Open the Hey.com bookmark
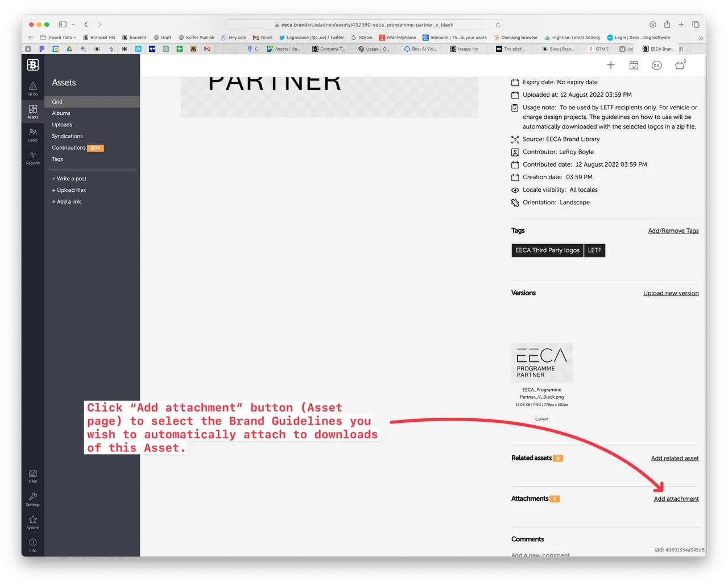This screenshot has width=728, height=585. 234,38
